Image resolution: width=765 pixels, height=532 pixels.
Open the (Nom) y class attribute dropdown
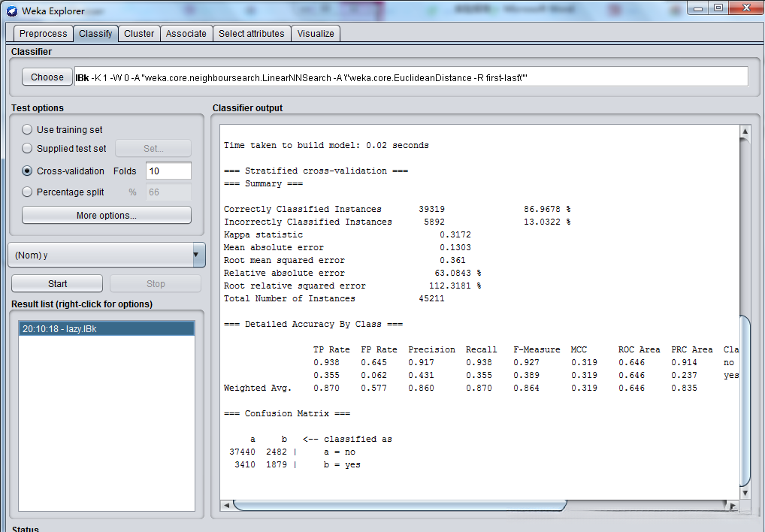point(106,255)
